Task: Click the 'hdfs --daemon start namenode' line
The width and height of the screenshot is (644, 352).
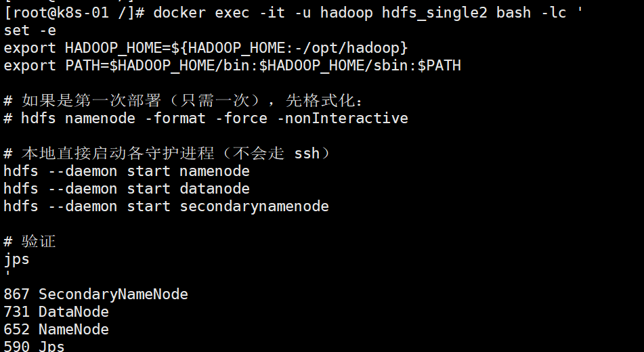Action: (127, 171)
